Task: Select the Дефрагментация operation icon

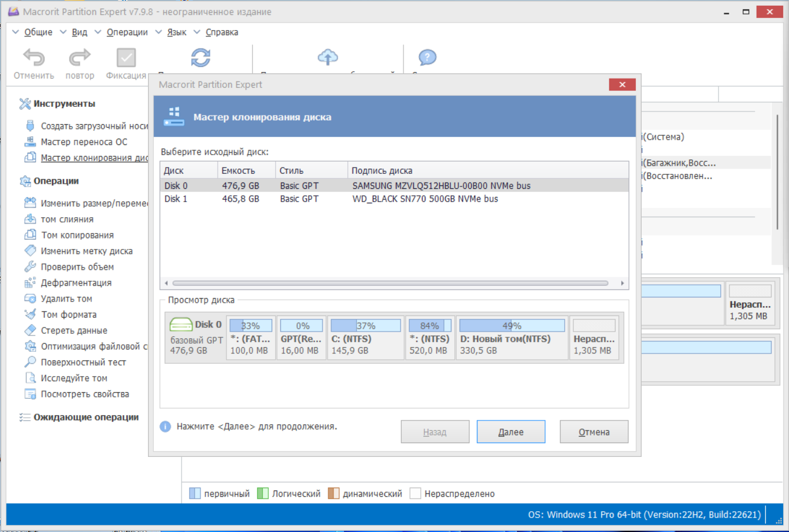Action: pyautogui.click(x=30, y=282)
